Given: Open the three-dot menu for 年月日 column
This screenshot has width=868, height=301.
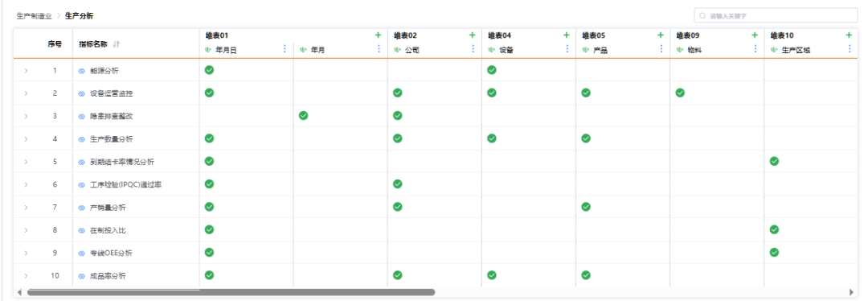Looking at the screenshot, I should (285, 49).
